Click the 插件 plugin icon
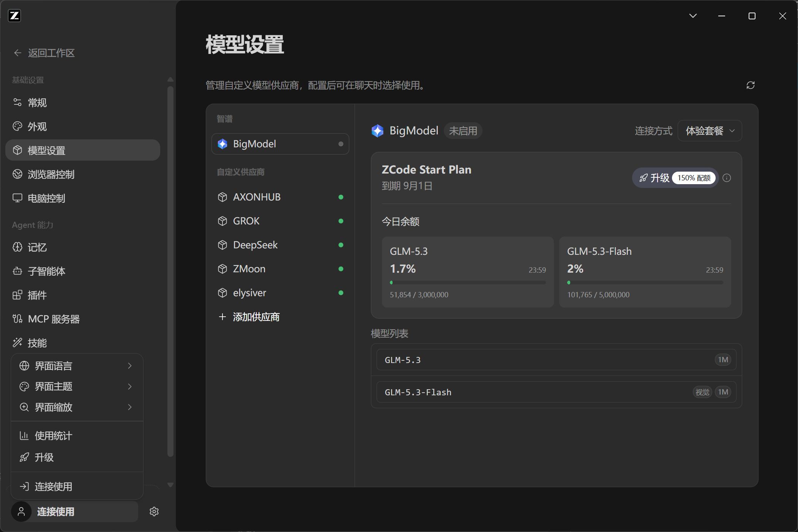 pos(17,295)
